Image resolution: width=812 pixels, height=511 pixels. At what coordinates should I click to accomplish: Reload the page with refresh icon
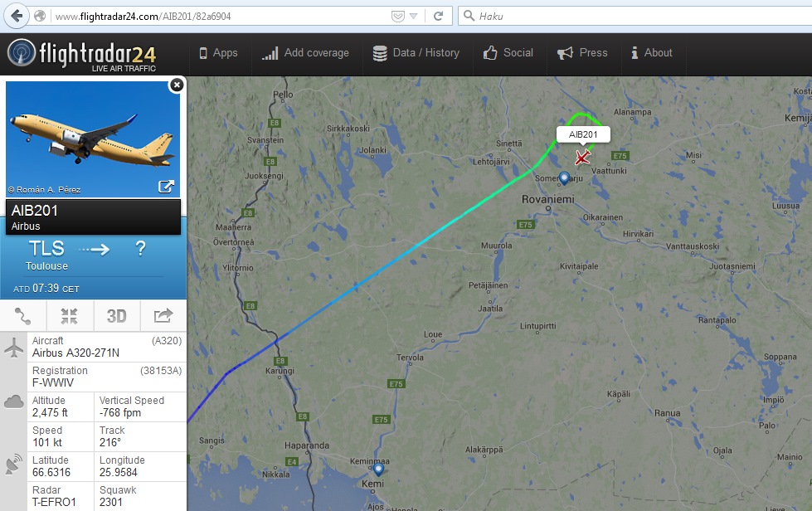438,16
